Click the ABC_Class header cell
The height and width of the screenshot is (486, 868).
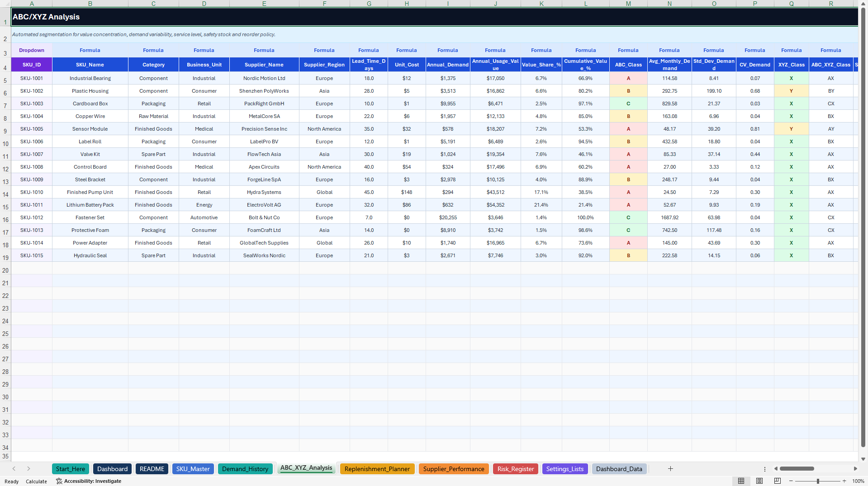[628, 65]
